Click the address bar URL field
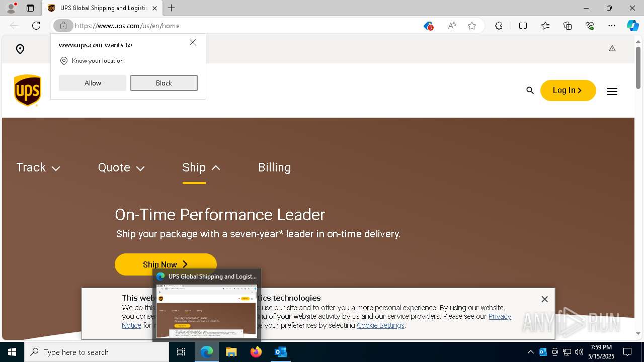Screen dimensions: 644x362 coord(247,26)
